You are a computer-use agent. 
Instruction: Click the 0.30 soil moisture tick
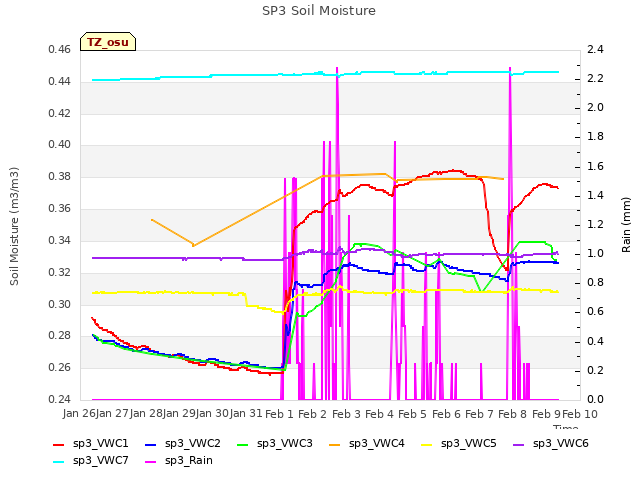click(x=60, y=304)
